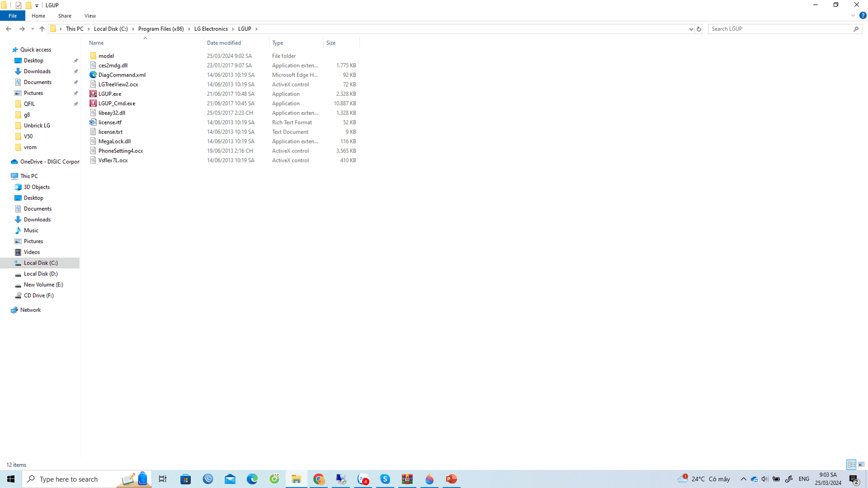Screen dimensions: 868x488
Task: Expand the address bar history dropdown
Action: [x=691, y=29]
